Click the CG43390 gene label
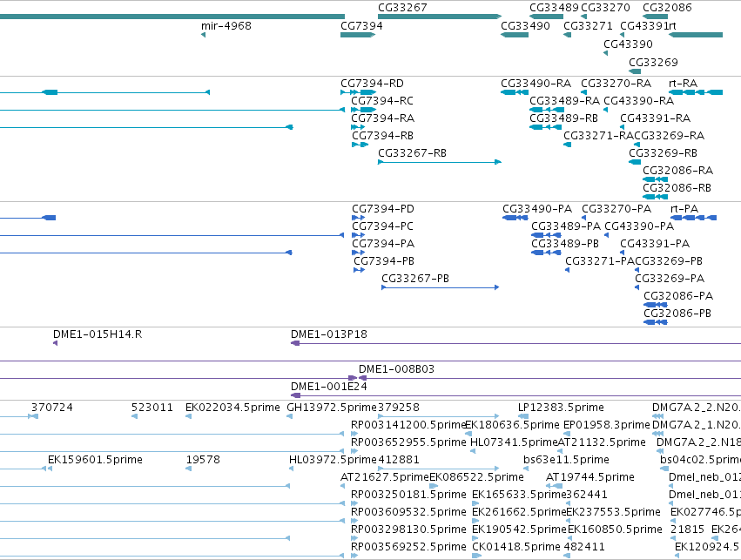The width and height of the screenshot is (741, 560). coord(628,44)
